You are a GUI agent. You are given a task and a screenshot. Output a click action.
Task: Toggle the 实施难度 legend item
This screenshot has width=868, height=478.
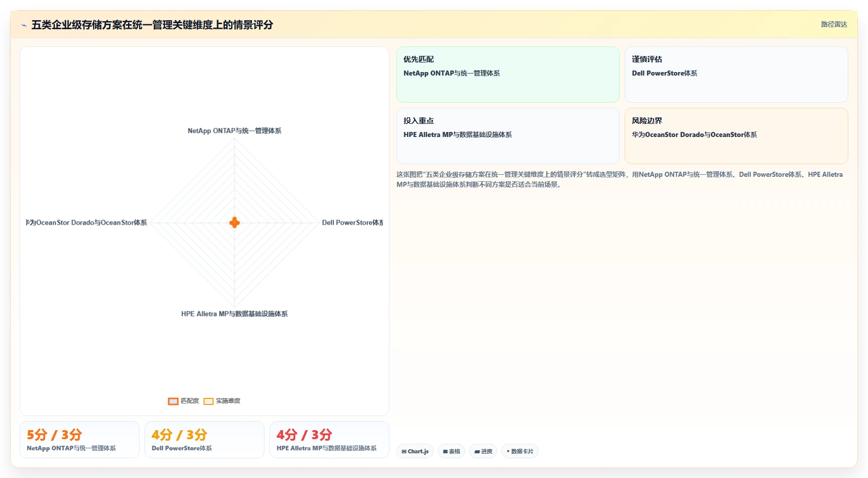(x=222, y=401)
